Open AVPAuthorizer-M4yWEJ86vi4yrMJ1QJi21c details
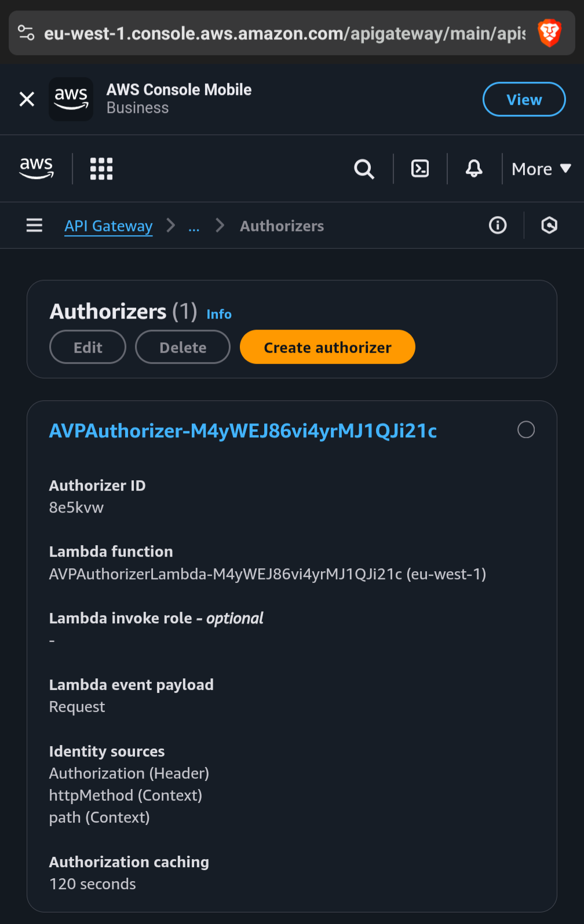 click(243, 430)
